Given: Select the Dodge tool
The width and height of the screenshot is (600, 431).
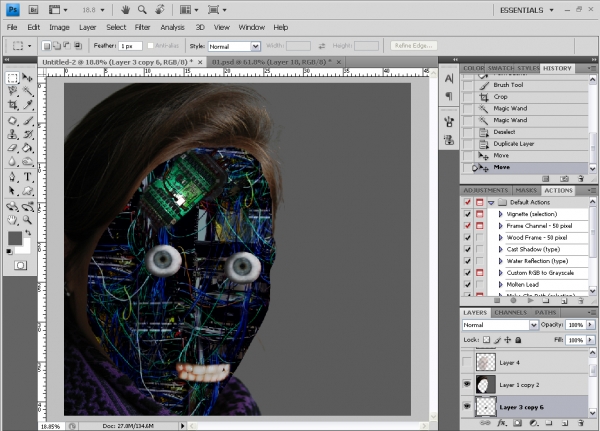Looking at the screenshot, I should click(x=27, y=162).
